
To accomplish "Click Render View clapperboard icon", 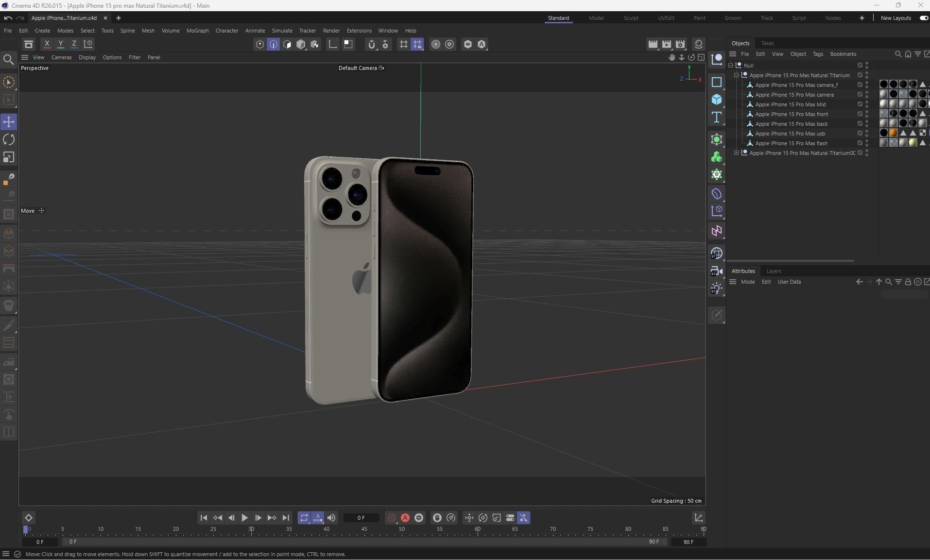I will tap(653, 44).
